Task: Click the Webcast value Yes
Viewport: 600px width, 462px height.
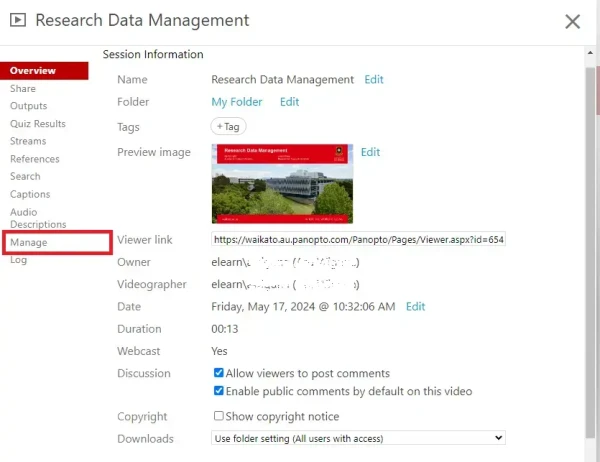Action: point(219,351)
